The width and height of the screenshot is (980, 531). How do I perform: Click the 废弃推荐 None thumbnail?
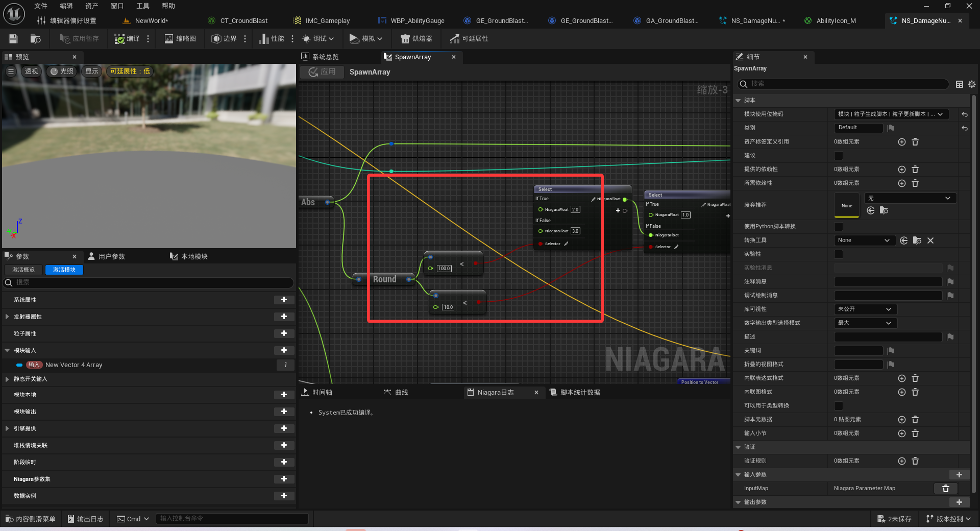pos(847,205)
